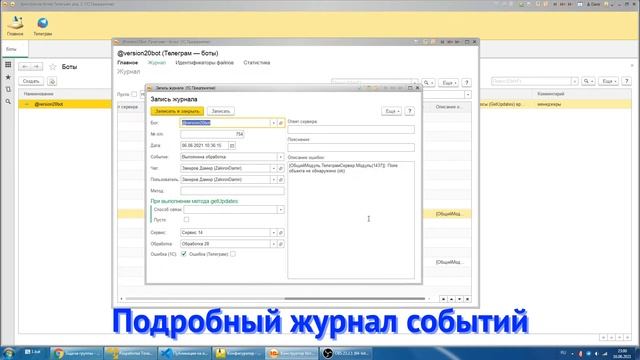The width and height of the screenshot is (640, 360).
Task: Click the copy icon next to the Создать button
Action: pos(52,81)
